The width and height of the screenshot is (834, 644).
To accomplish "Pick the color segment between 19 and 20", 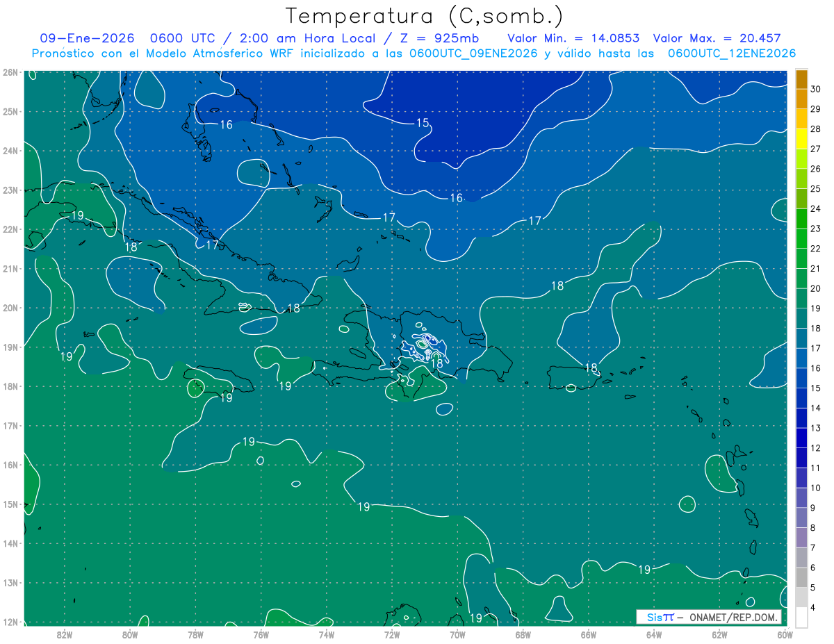I will 801,298.
